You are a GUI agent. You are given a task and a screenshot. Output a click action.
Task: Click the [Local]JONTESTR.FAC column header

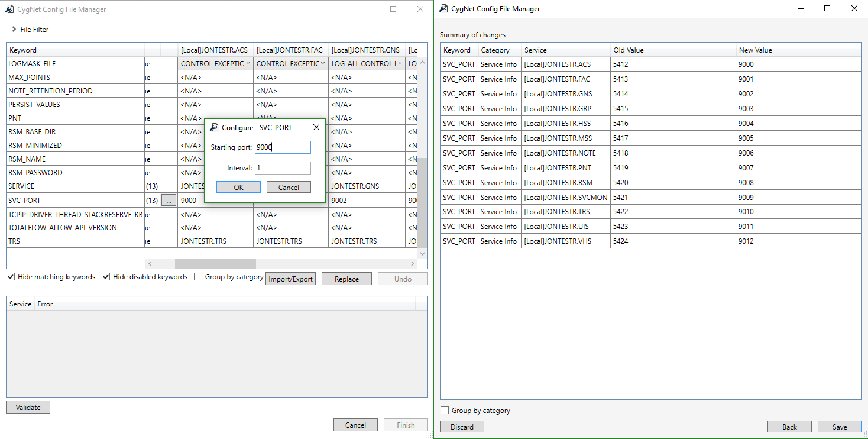point(291,50)
